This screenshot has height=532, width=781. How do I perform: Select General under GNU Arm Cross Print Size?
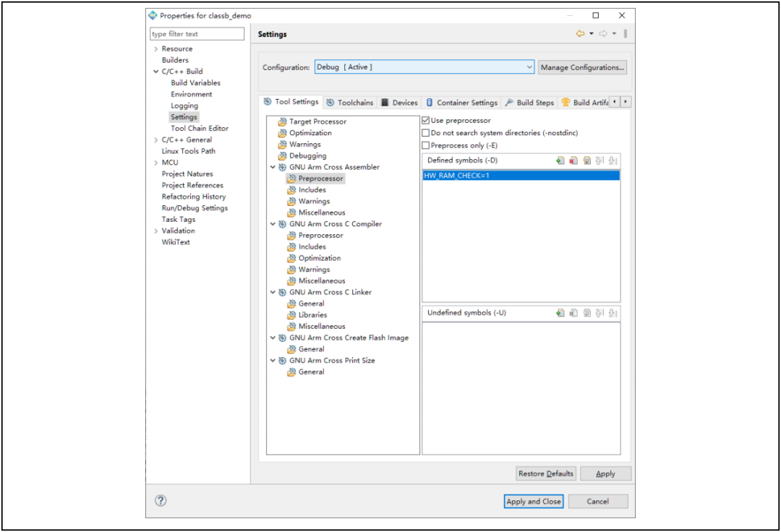click(311, 372)
